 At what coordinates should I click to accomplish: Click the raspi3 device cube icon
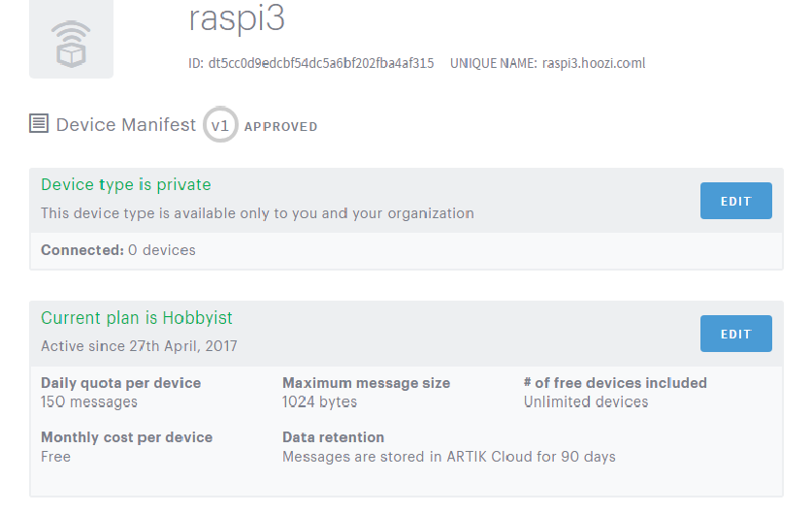[x=71, y=43]
